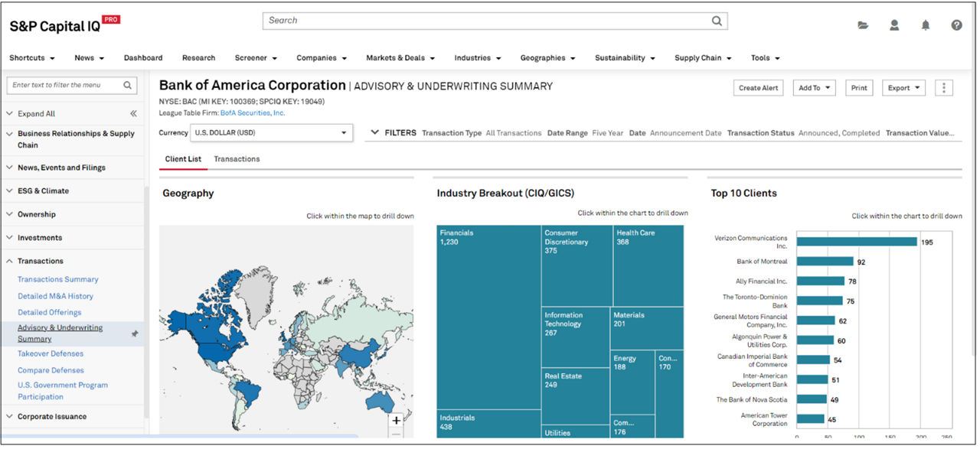Open the Currency U.S. Dollar dropdown
The height and width of the screenshot is (449, 980).
pos(272,133)
